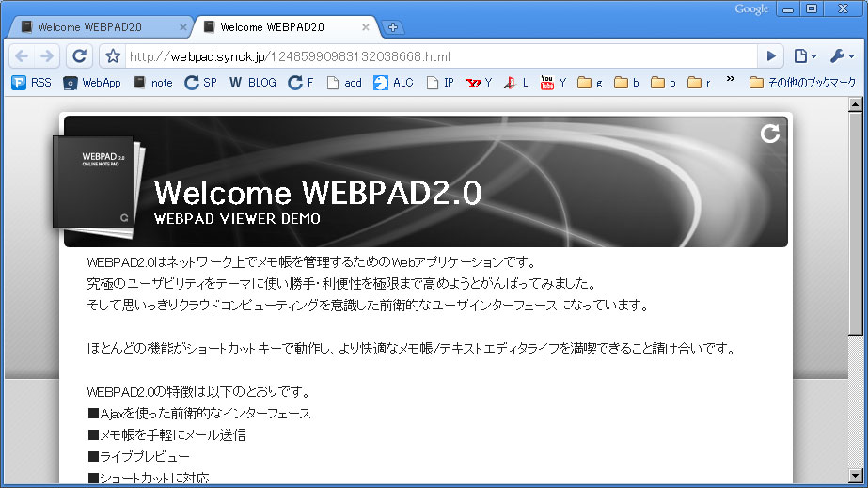
Task: Click the scrollbar up arrow
Action: click(855, 104)
